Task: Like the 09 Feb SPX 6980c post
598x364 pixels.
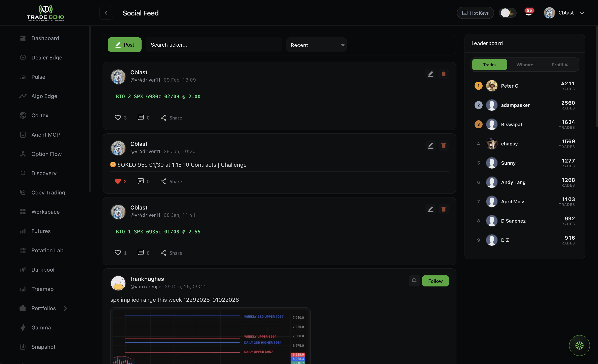Action: (120, 118)
